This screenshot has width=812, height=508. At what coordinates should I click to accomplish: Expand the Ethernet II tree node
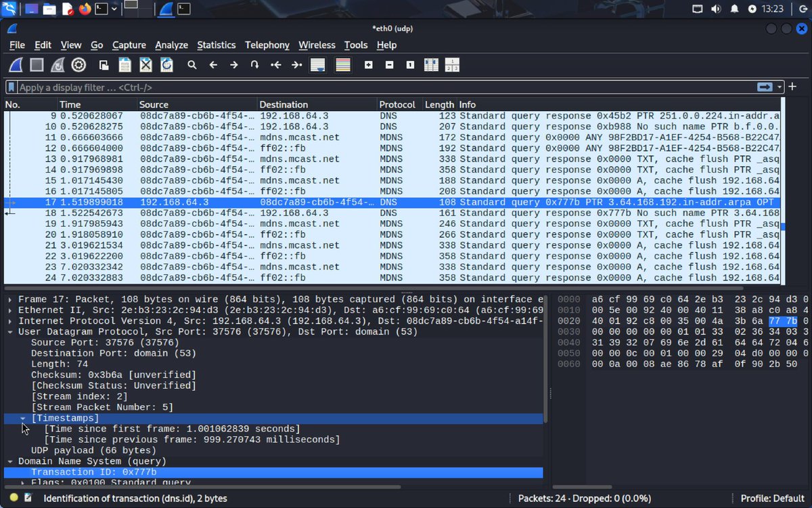click(x=10, y=310)
